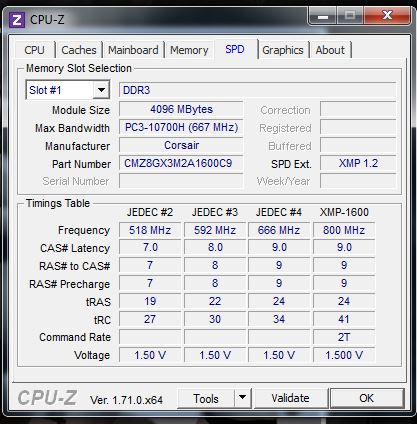Click the CAS# Latency row label
The height and width of the screenshot is (424, 417).
pos(75,248)
